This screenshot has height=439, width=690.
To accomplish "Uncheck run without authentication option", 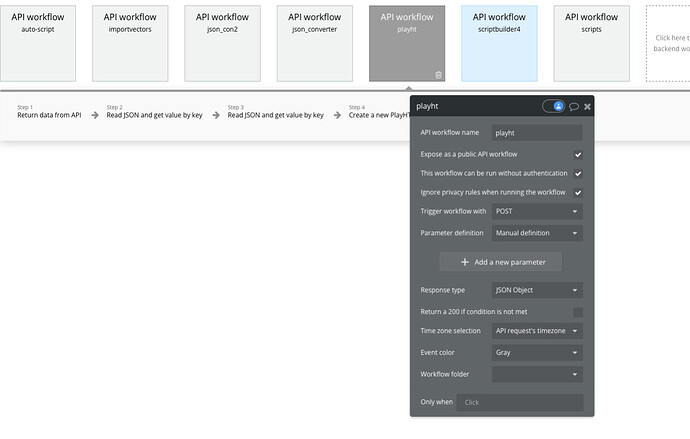I will point(578,173).
